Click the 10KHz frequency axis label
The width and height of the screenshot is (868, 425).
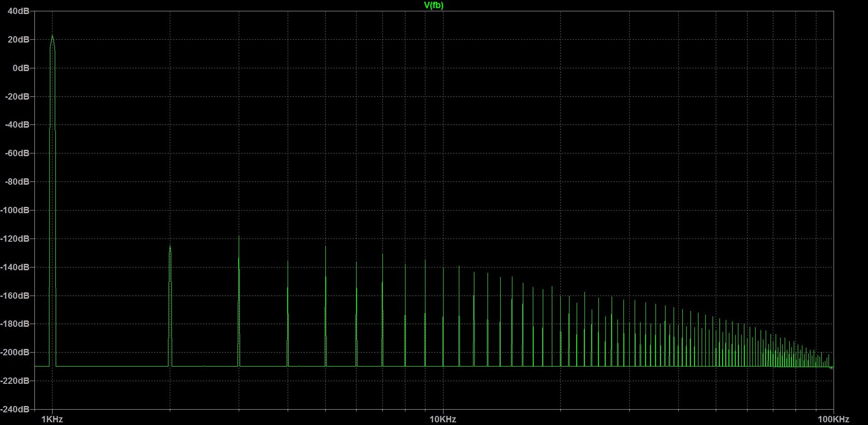(x=443, y=420)
